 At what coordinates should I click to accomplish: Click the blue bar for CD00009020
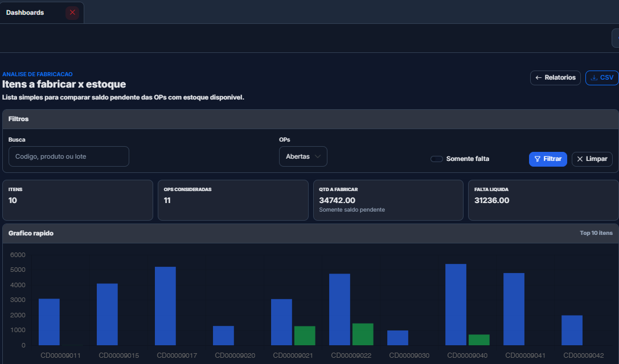pos(223,336)
